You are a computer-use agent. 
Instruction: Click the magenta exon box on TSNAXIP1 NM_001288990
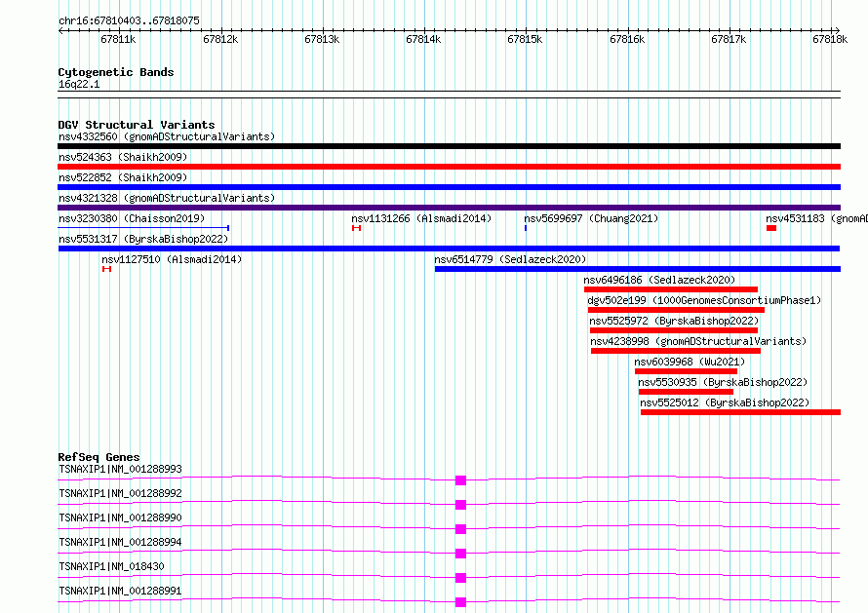460,529
